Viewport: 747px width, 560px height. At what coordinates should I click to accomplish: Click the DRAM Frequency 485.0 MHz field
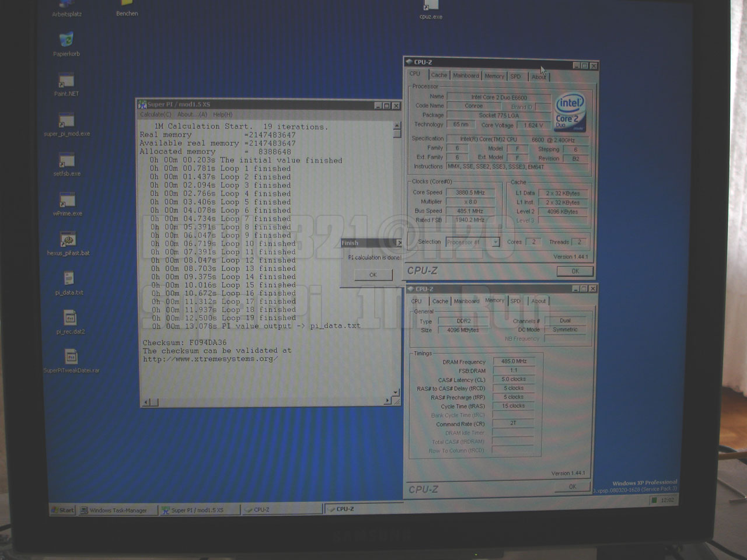(514, 362)
